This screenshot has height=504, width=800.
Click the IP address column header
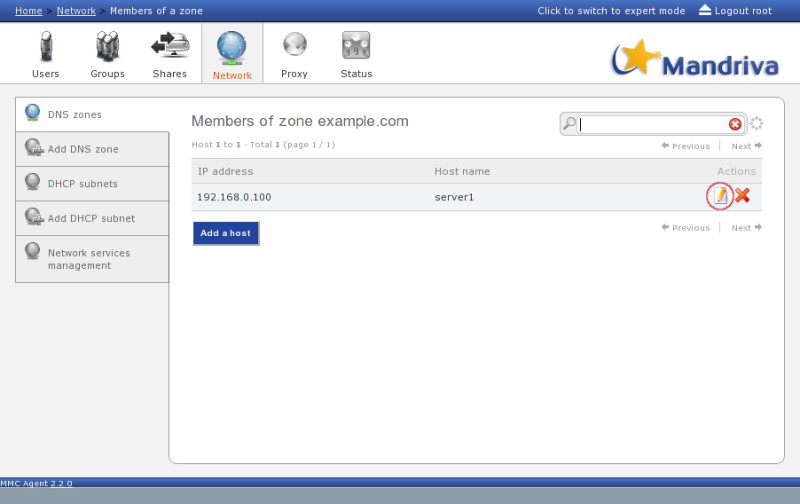point(226,171)
